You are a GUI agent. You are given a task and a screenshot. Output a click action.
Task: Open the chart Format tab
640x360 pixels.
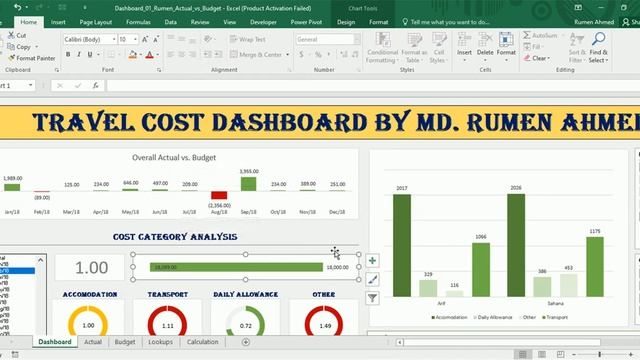tap(378, 22)
